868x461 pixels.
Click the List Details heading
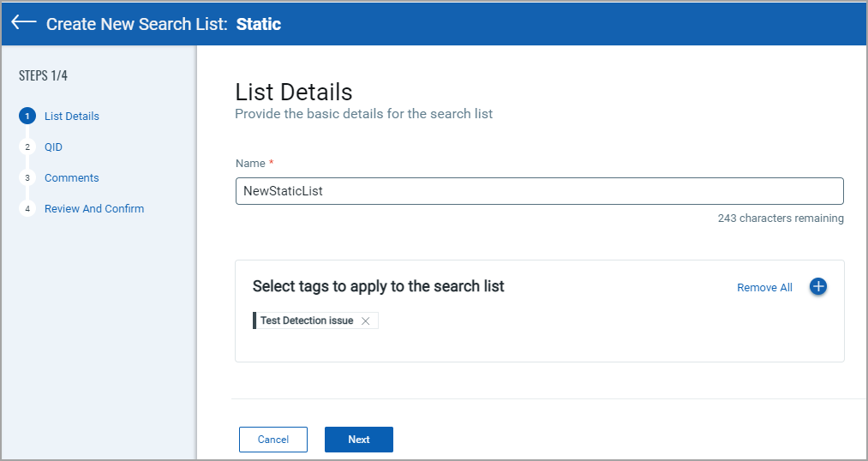(294, 92)
